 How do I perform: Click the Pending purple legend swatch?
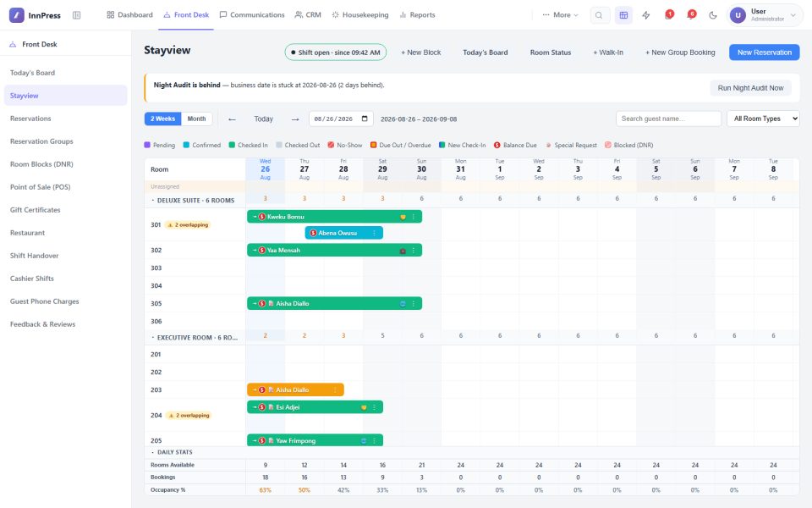tap(147, 145)
